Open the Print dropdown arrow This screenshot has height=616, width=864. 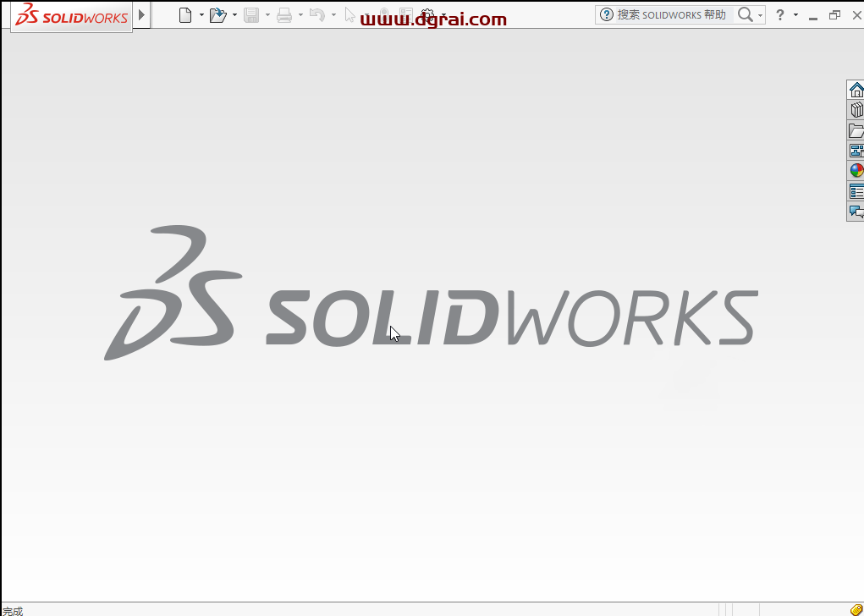tap(301, 15)
